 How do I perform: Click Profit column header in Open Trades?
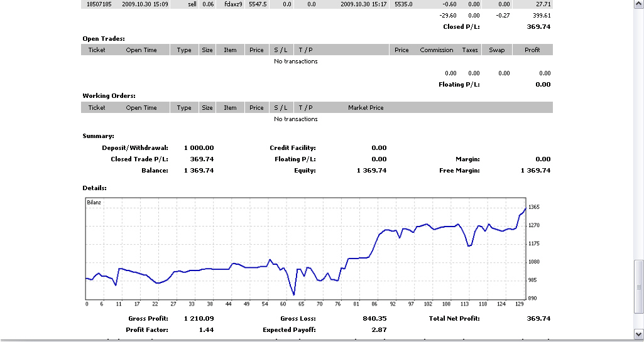point(532,50)
